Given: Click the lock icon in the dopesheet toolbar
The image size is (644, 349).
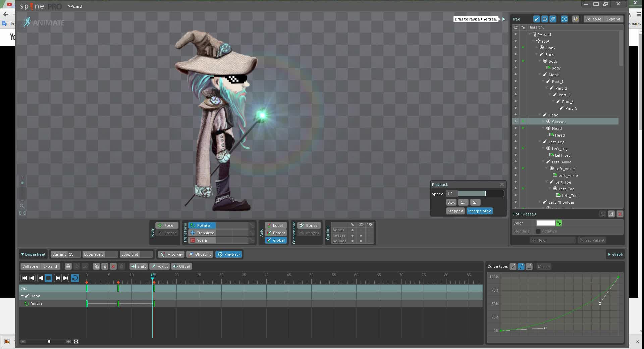Looking at the screenshot, I should click(68, 266).
